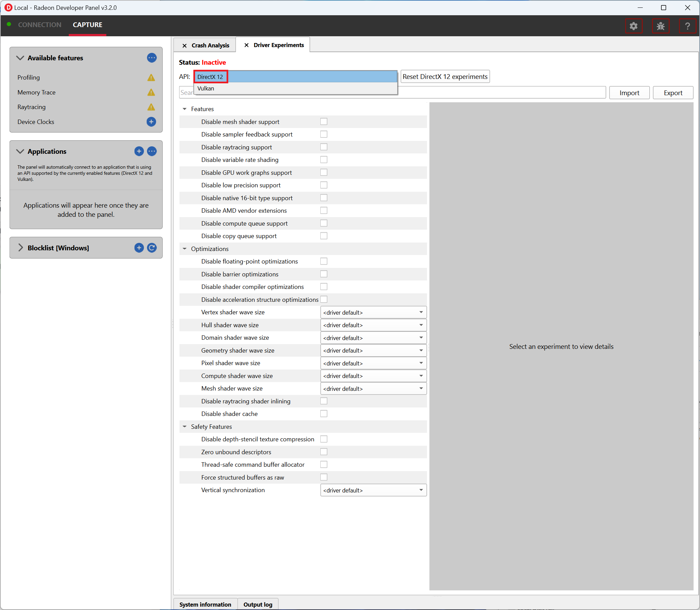
Task: Enable Disable shader cache checkbox
Action: [324, 414]
